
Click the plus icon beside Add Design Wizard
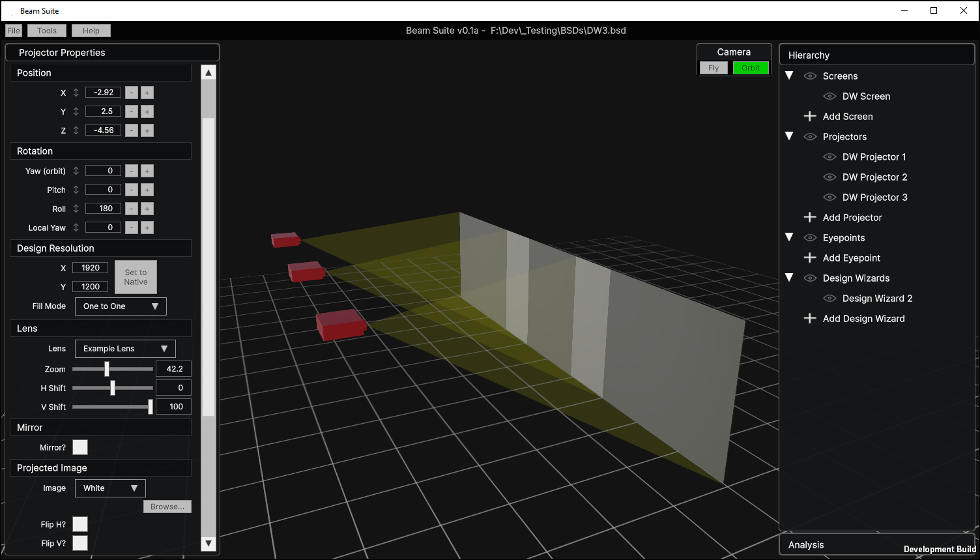pos(810,318)
